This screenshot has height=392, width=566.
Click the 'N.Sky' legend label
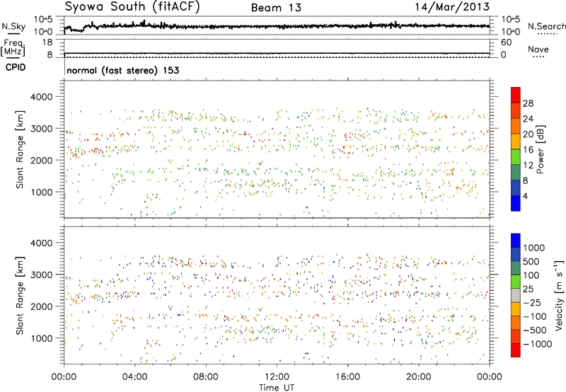pos(13,26)
